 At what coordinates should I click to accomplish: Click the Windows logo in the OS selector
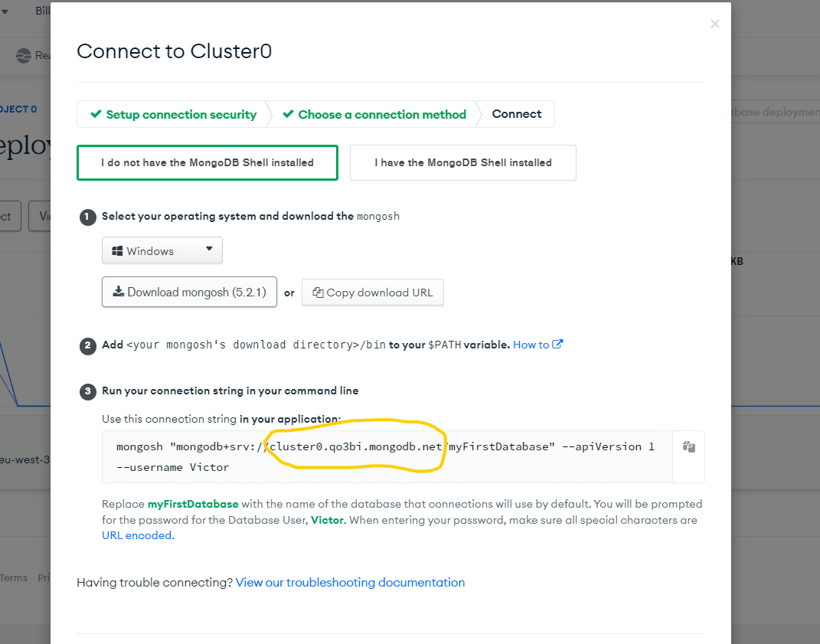coord(118,251)
